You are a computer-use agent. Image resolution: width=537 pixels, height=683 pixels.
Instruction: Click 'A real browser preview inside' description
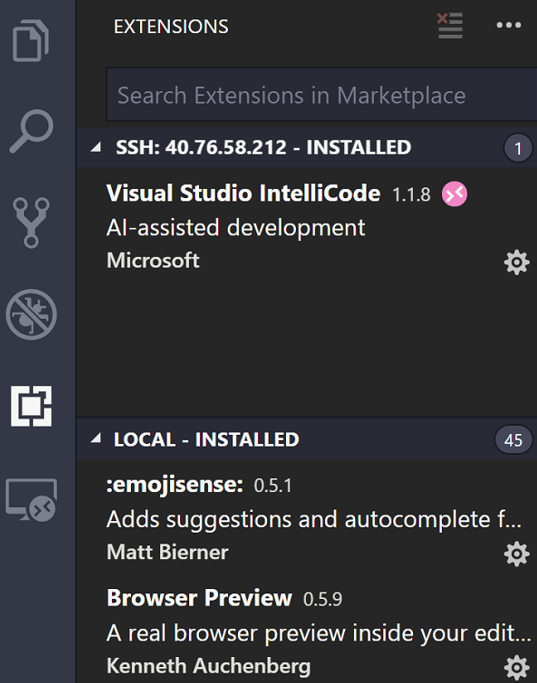tap(319, 633)
